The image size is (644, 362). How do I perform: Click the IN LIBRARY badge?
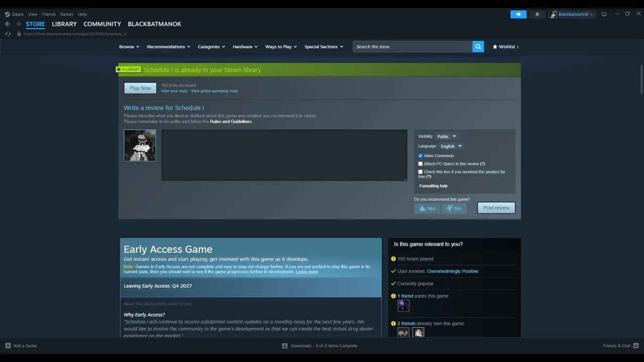(x=129, y=69)
